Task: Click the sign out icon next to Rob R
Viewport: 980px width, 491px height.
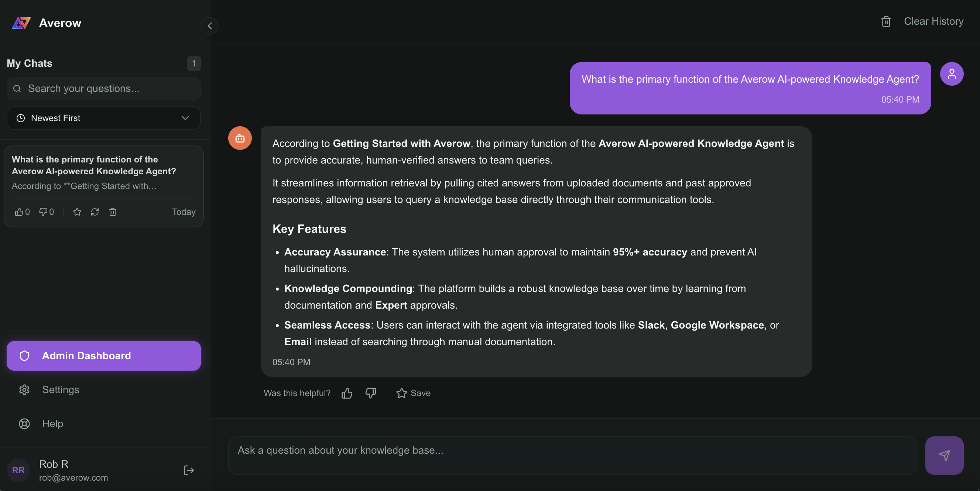Action: pyautogui.click(x=189, y=470)
